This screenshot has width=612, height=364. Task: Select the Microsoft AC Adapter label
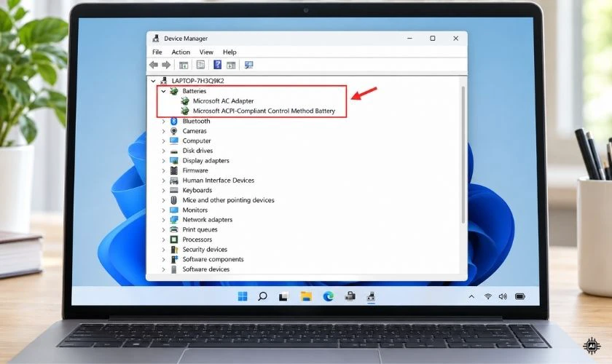[x=223, y=100]
